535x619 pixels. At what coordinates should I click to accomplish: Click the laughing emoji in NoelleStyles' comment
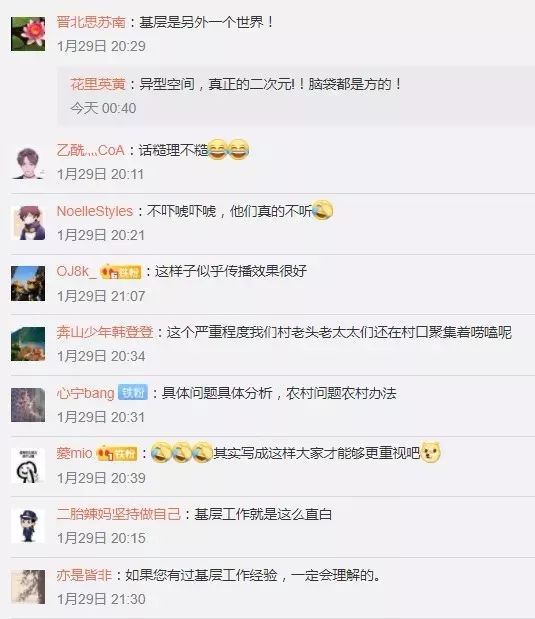click(322, 210)
